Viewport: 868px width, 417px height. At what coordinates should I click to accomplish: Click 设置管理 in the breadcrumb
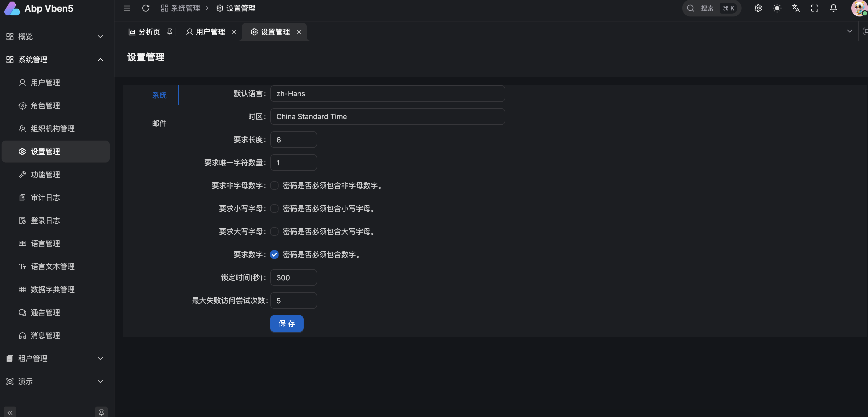(235, 8)
